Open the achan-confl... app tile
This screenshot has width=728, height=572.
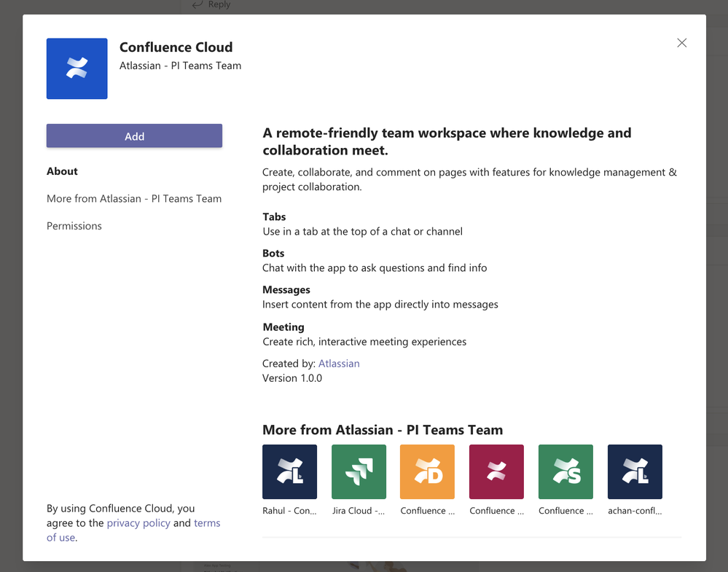(x=635, y=471)
